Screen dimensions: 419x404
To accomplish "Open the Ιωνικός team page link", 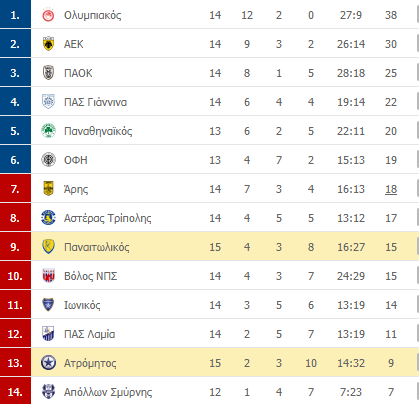I will click(x=82, y=305).
